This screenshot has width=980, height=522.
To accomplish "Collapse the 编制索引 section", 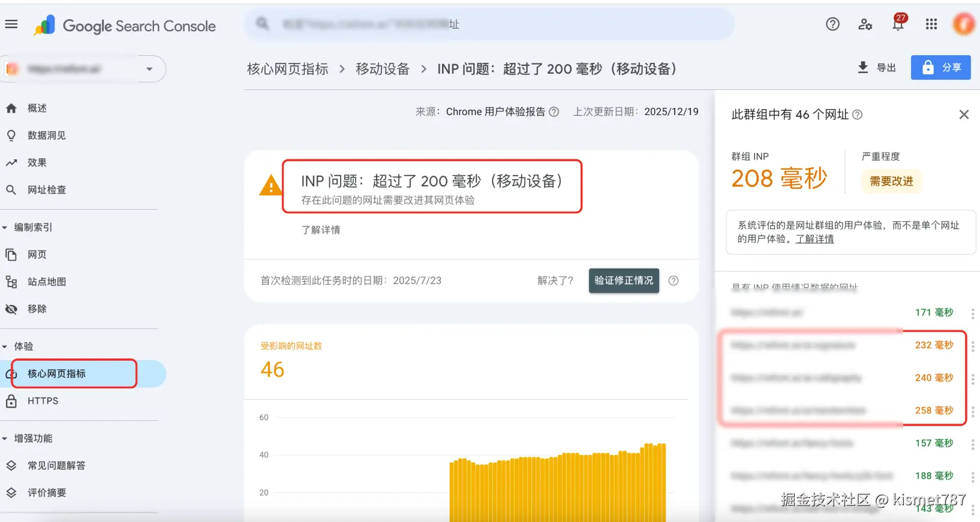I will [28, 228].
